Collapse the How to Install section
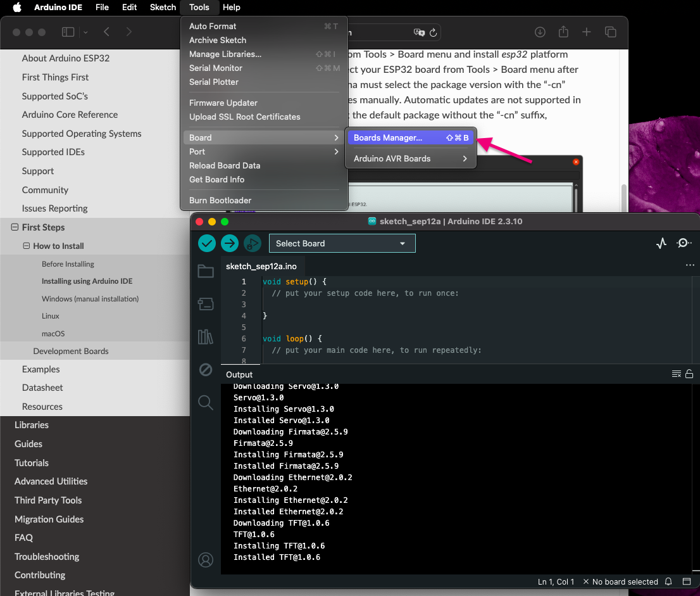 click(x=27, y=246)
